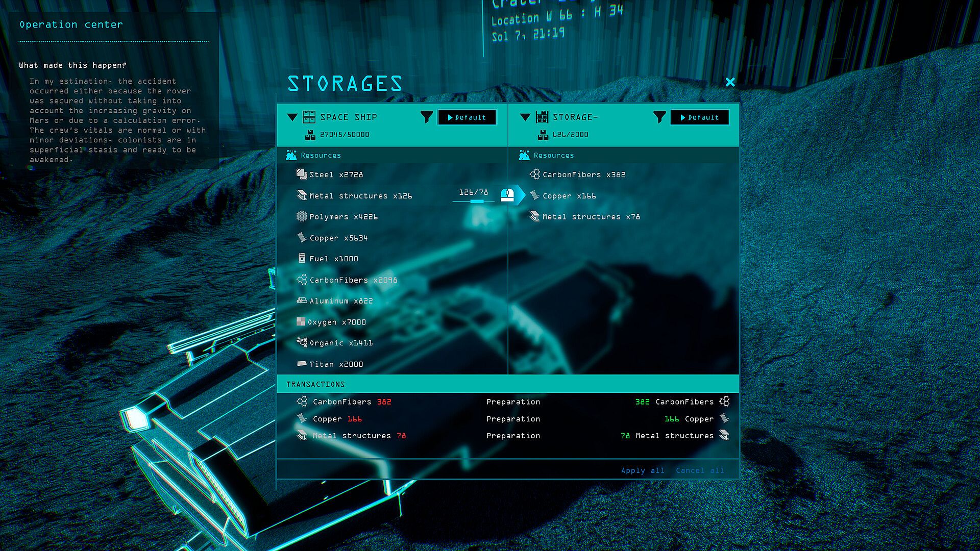Click the Storage filter funnel icon
This screenshot has width=980, height=551.
point(659,117)
